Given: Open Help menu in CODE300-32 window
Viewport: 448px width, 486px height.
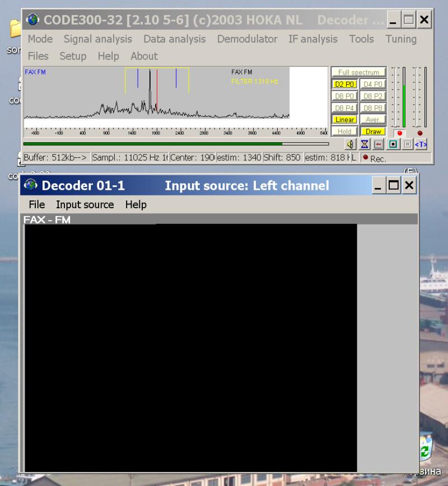Looking at the screenshot, I should click(109, 56).
